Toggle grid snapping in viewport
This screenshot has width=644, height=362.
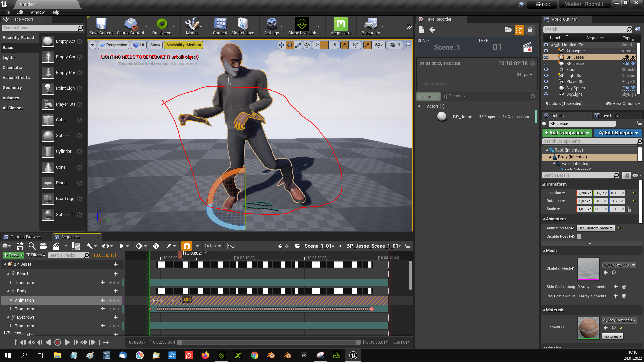[x=324, y=45]
